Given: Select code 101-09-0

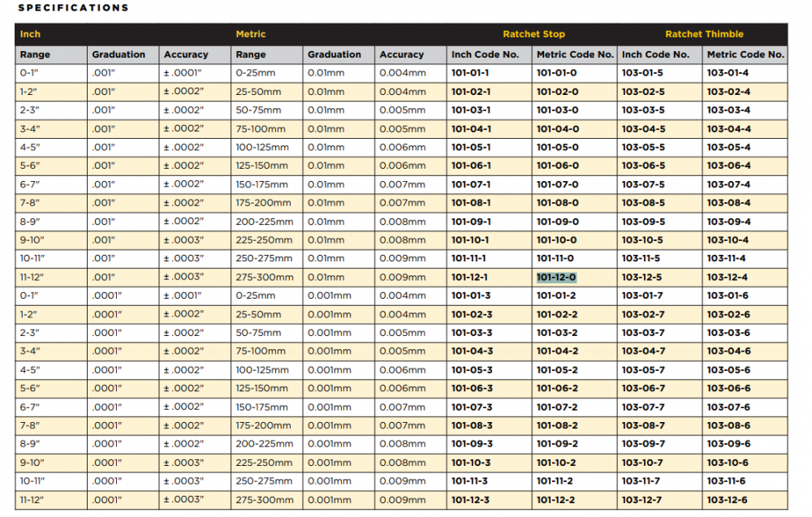Looking at the screenshot, I should (x=557, y=222).
